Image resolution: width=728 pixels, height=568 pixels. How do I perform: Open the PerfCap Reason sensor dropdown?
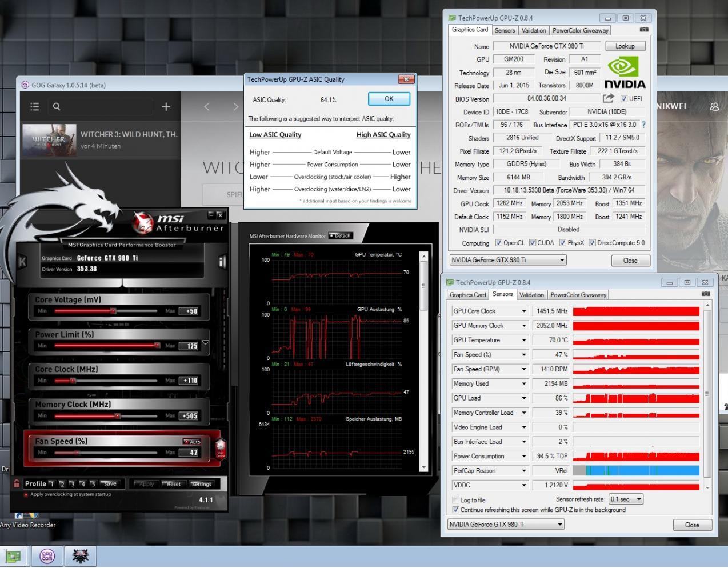[x=524, y=471]
